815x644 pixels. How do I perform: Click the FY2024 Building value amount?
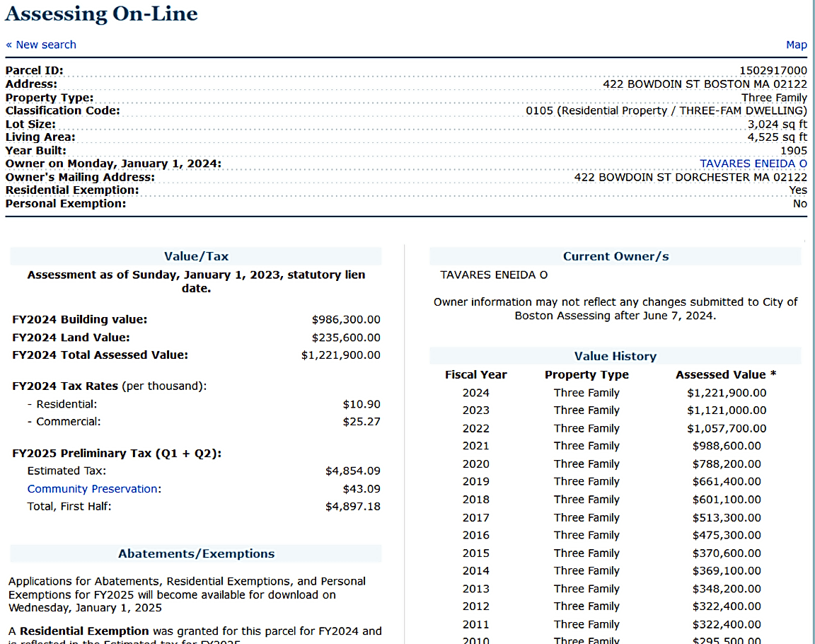[x=345, y=320]
